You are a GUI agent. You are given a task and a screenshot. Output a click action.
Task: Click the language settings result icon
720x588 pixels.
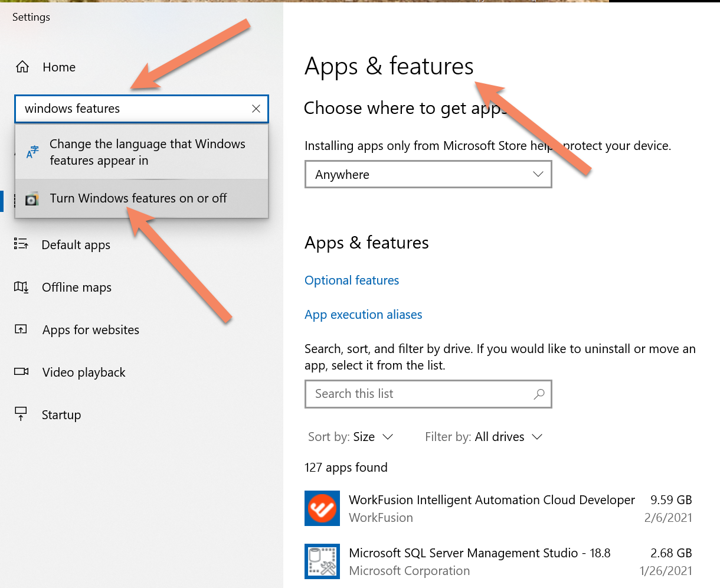click(32, 152)
